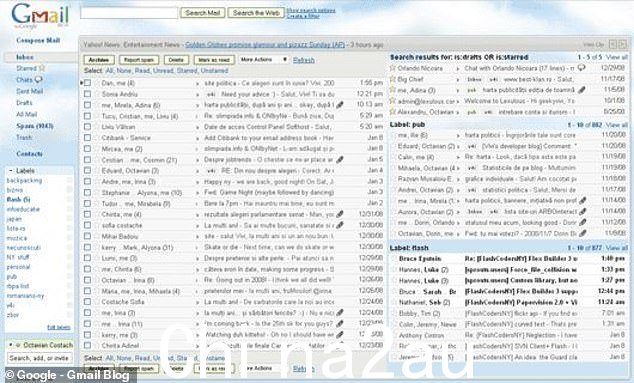Click Create a filter link
634x383 pixels.
click(x=303, y=16)
